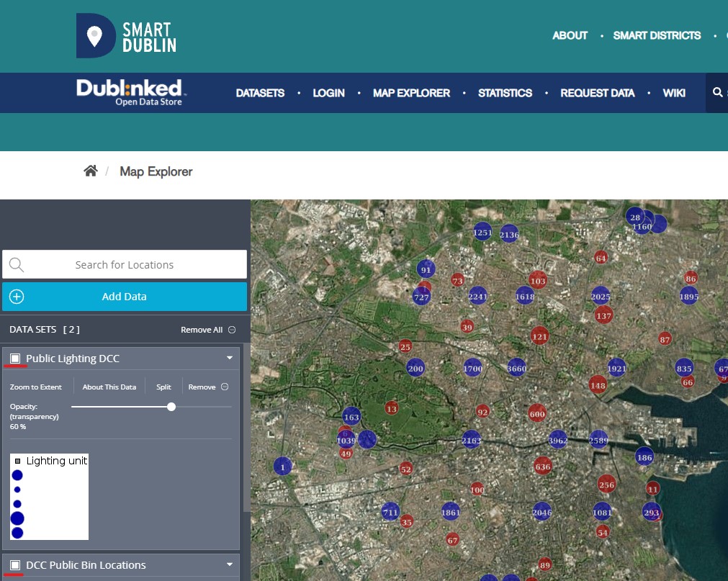Image resolution: width=728 pixels, height=581 pixels.
Task: Collapse the Public Lighting DCC panel arrow
Action: [230, 358]
